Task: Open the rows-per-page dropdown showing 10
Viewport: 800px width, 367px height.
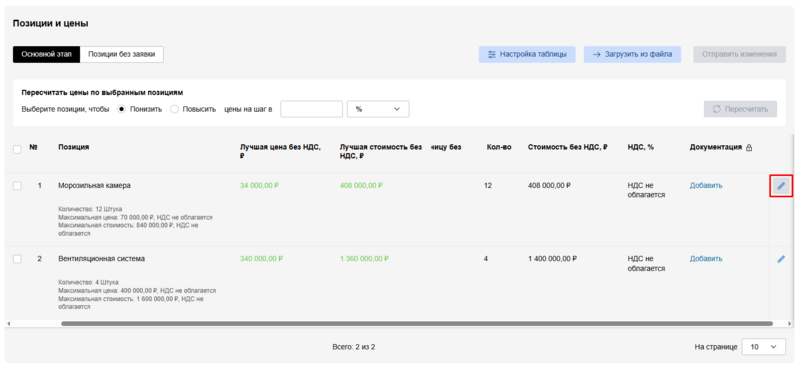Action: coord(763,347)
